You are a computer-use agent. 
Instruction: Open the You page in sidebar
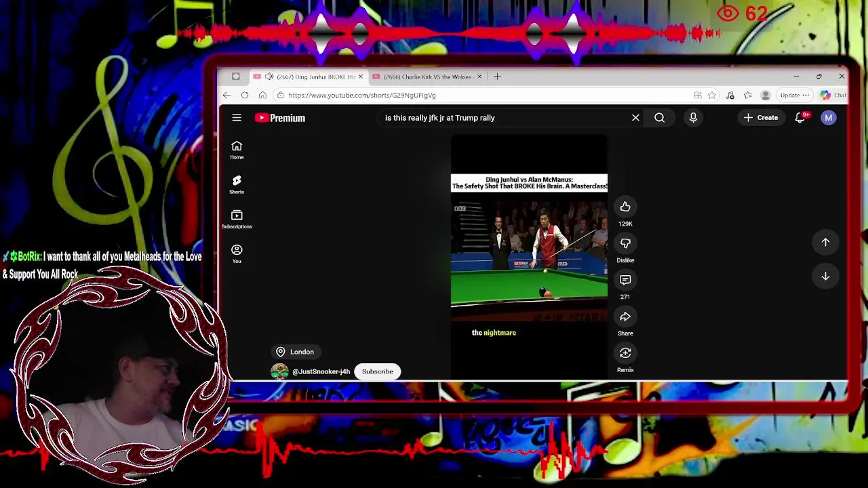(237, 253)
